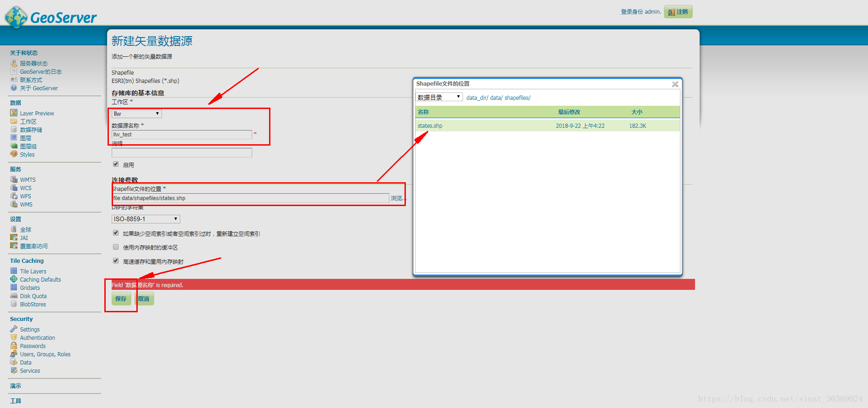Click the Shapefile location path field

250,198
